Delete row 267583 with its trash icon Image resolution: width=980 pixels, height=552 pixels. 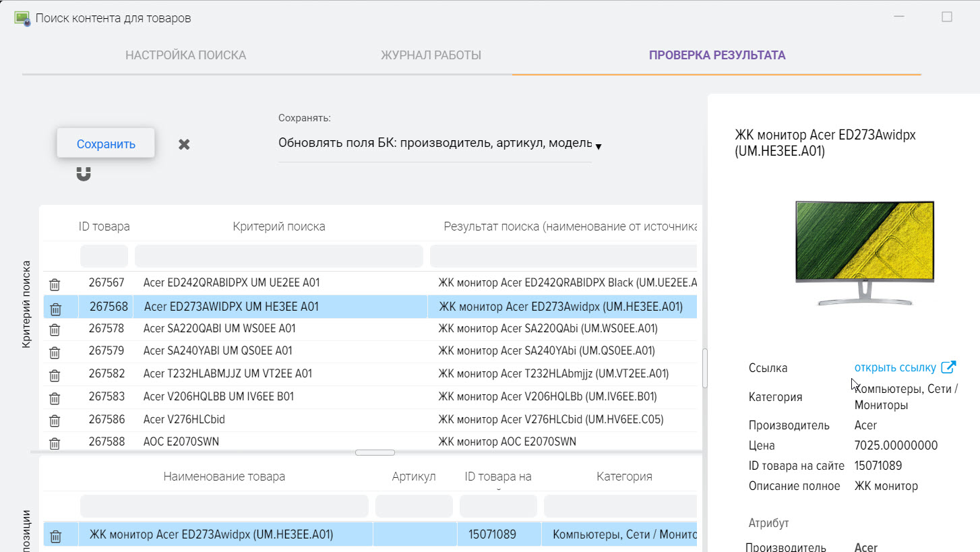click(55, 398)
